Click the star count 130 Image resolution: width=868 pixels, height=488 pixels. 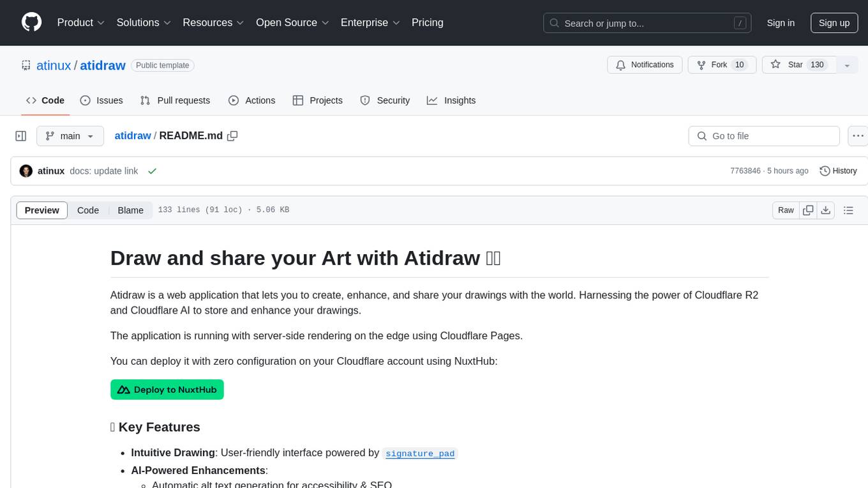(x=817, y=65)
